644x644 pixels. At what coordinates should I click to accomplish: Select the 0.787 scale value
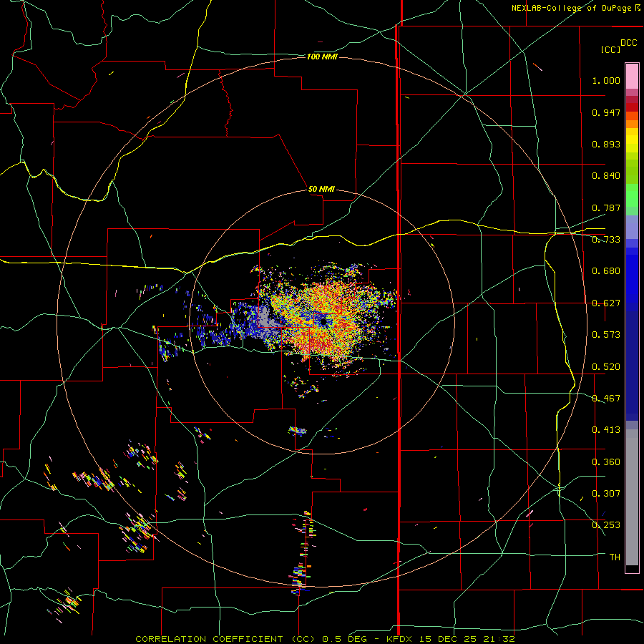pyautogui.click(x=606, y=208)
